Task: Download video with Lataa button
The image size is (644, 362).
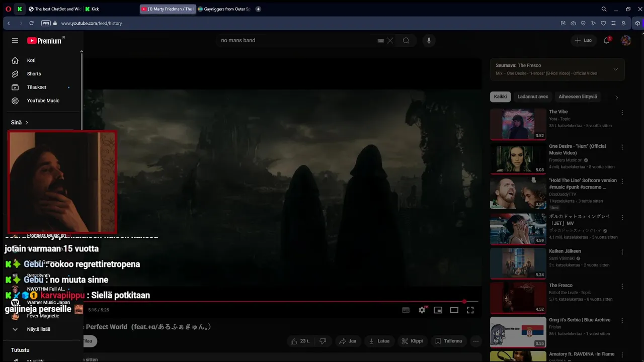Action: tap(379, 341)
